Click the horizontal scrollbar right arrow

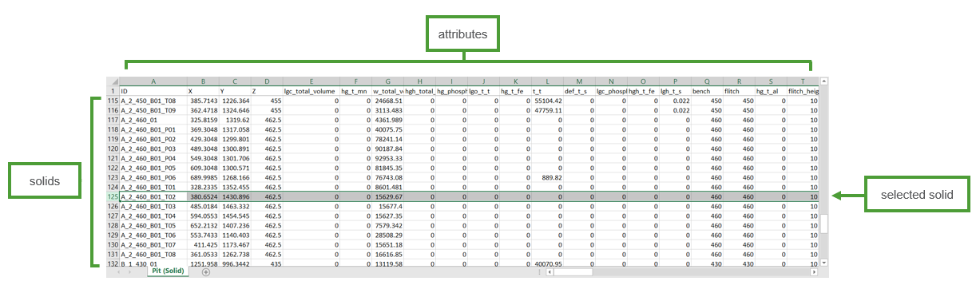click(x=815, y=272)
